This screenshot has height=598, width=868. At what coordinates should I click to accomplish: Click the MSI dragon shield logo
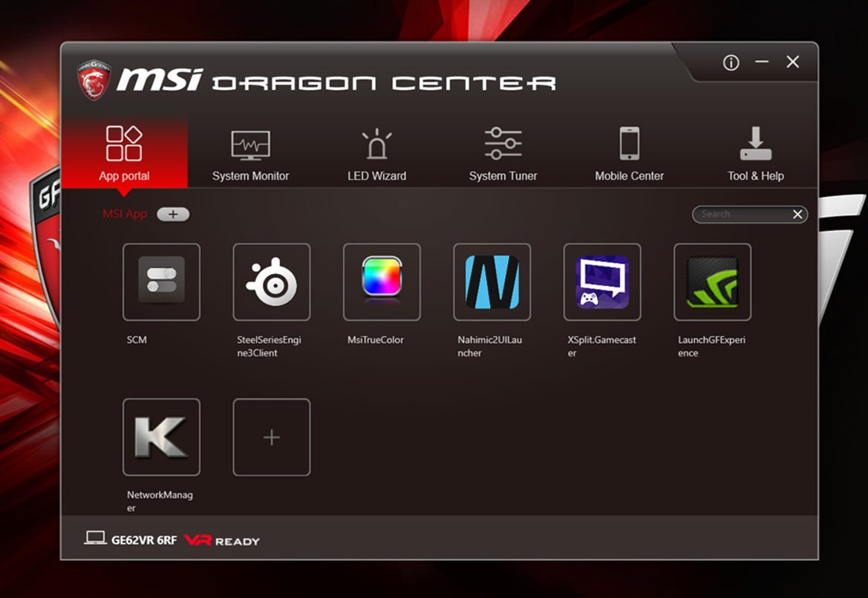pos(94,80)
